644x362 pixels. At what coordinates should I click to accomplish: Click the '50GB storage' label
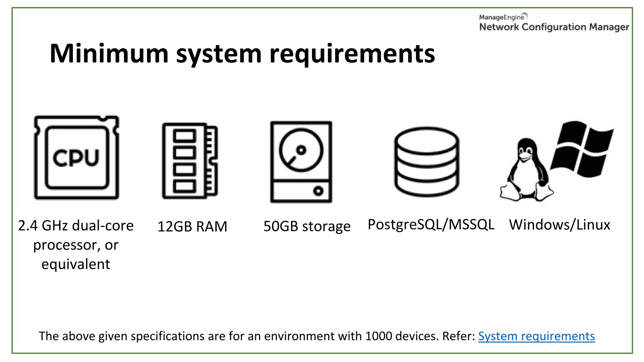[307, 227]
